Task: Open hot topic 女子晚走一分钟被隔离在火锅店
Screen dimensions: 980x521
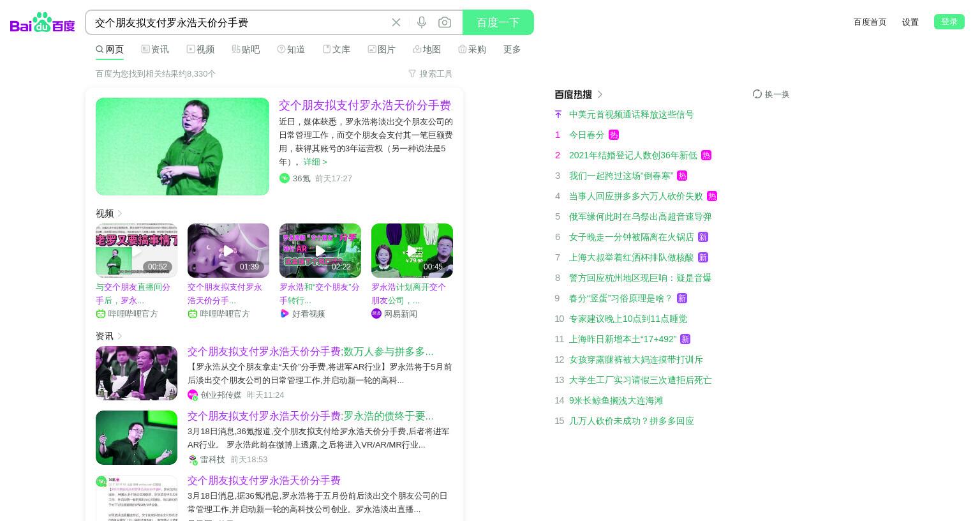Action: click(x=632, y=237)
